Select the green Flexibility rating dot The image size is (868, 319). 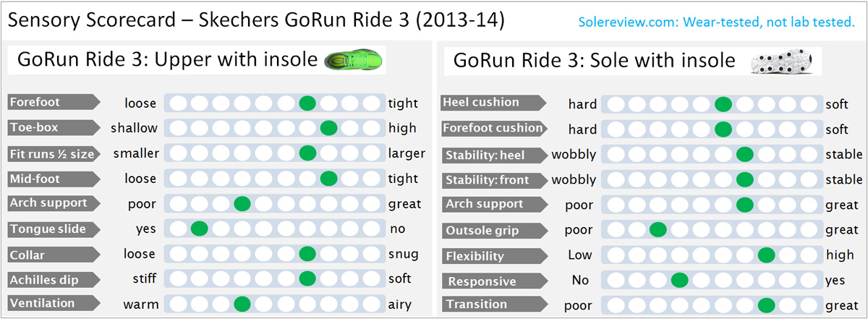pos(766,255)
